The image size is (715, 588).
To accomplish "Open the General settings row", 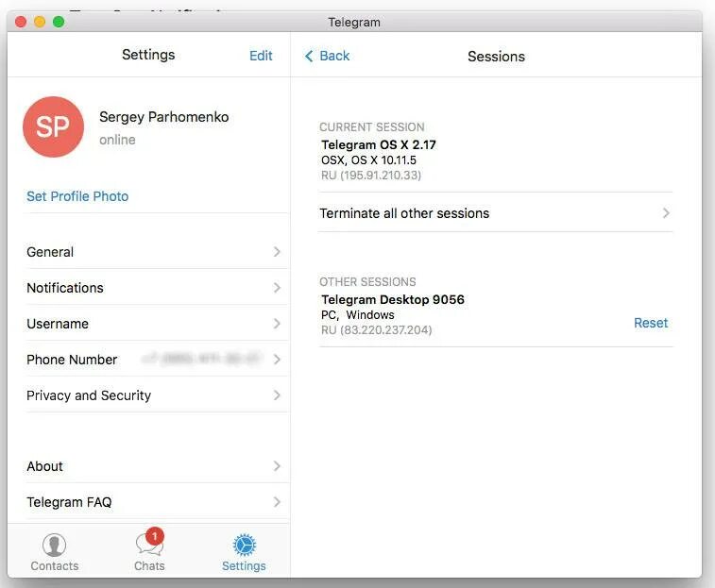I will (153, 252).
